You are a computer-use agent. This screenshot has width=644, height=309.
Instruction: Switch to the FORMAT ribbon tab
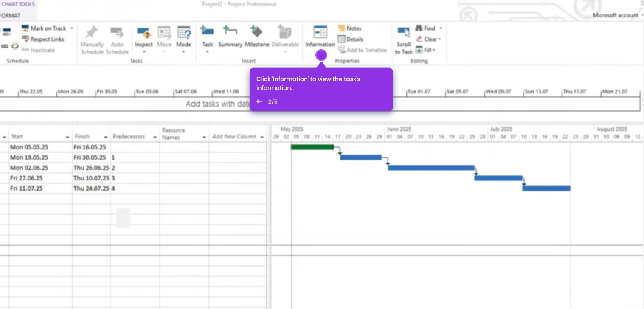tap(10, 15)
